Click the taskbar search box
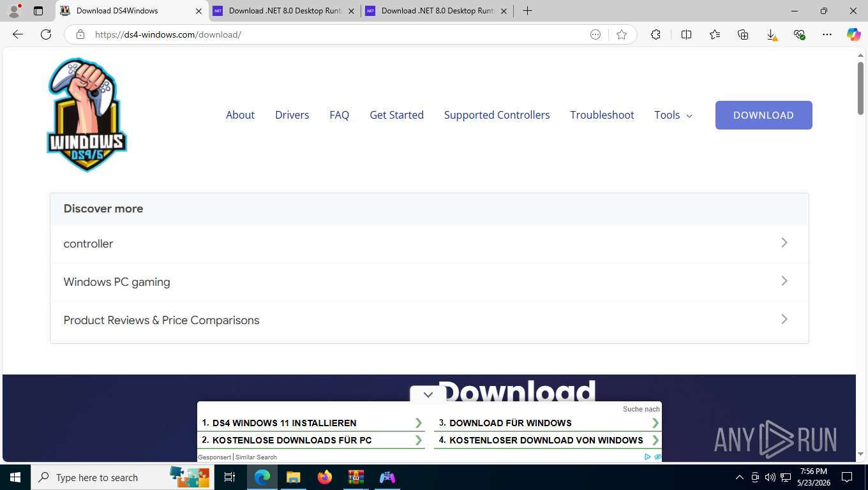 point(122,477)
